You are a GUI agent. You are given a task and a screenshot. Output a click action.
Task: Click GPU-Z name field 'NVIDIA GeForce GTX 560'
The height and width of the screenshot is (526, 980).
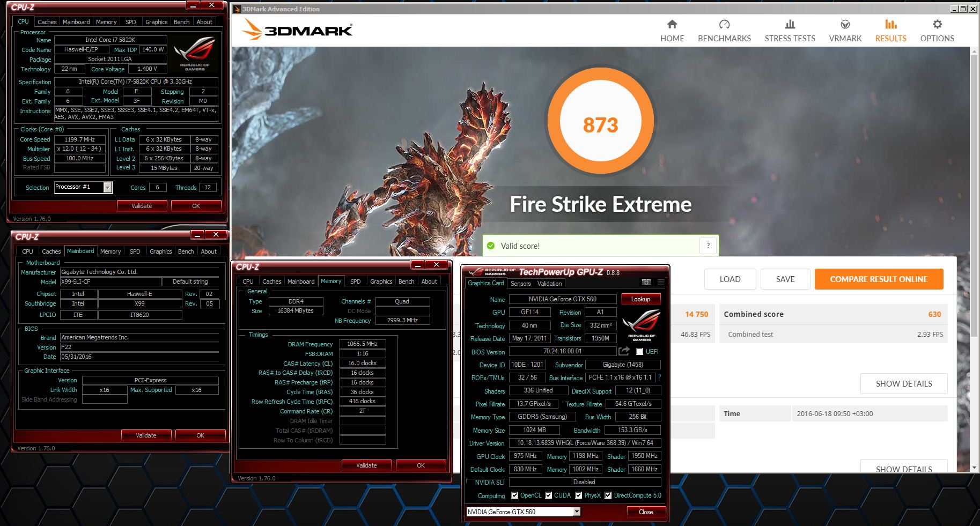(x=562, y=299)
